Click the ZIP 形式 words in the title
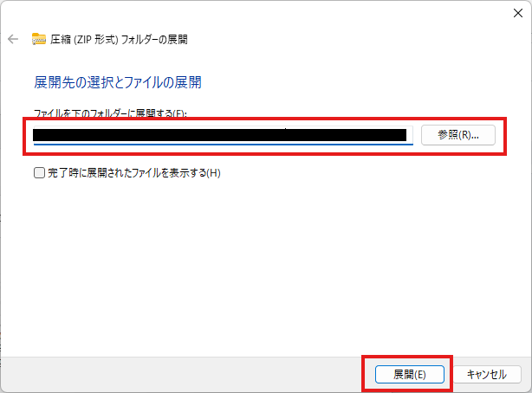Screen dimensions: 532x393 (94, 39)
